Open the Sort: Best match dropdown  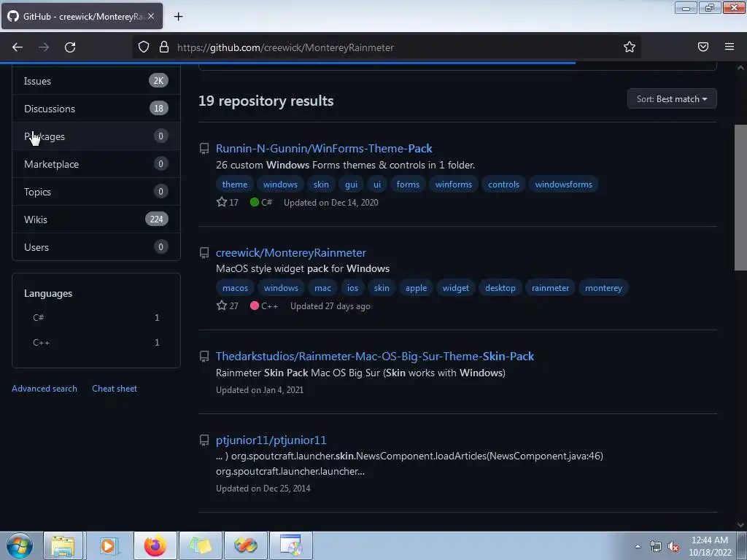[x=672, y=99]
